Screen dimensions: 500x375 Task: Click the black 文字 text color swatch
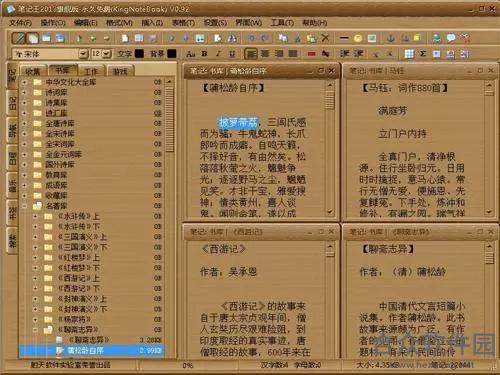139,54
